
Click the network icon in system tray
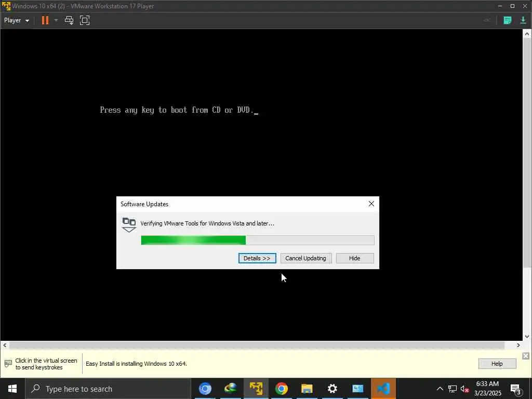coord(453,389)
